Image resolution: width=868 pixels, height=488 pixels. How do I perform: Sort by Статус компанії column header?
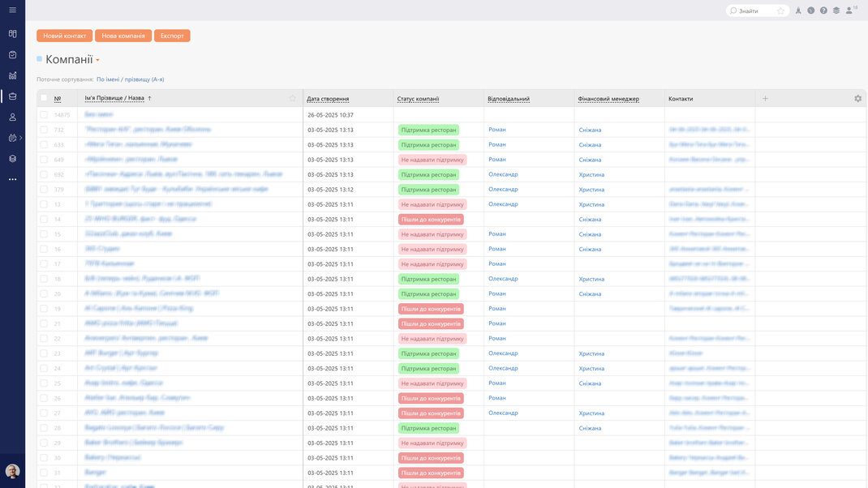(418, 98)
